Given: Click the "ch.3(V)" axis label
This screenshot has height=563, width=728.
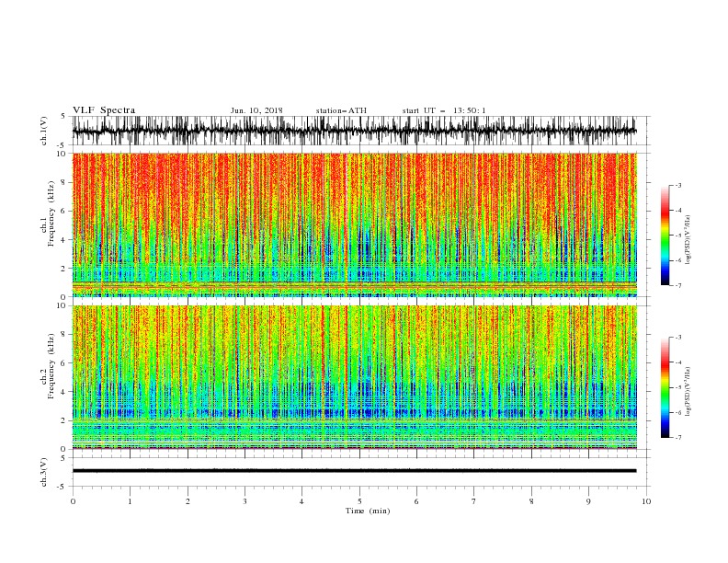Looking at the screenshot, I should coord(44,472).
